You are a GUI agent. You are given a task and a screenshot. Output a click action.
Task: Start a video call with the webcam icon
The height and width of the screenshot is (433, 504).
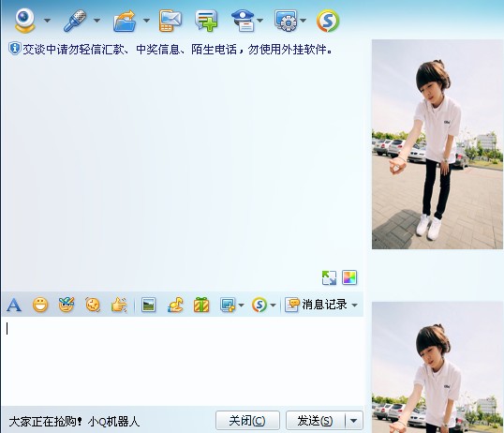(x=24, y=21)
